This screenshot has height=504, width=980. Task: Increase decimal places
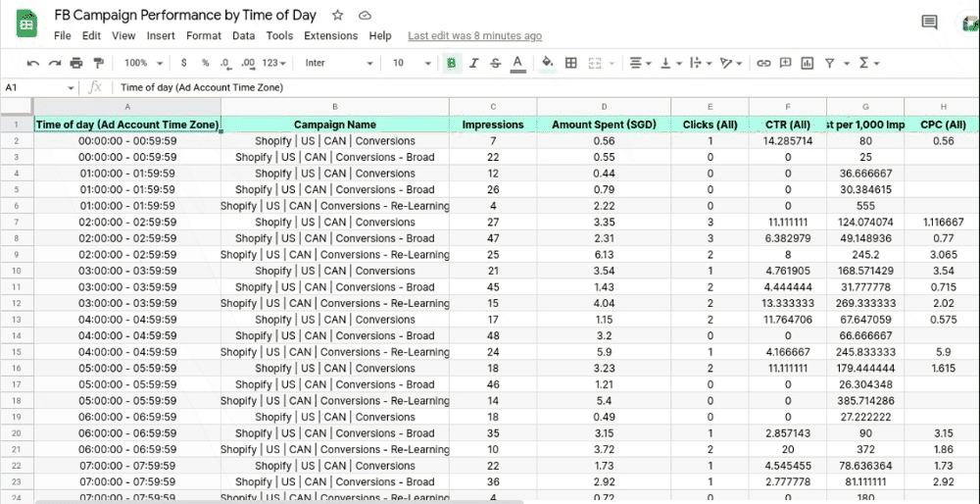pyautogui.click(x=248, y=63)
